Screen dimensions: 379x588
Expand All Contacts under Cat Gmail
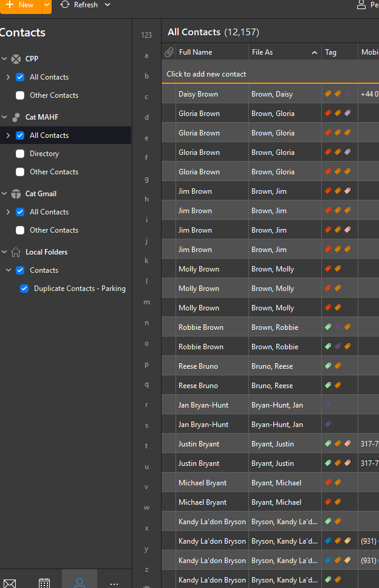point(8,212)
